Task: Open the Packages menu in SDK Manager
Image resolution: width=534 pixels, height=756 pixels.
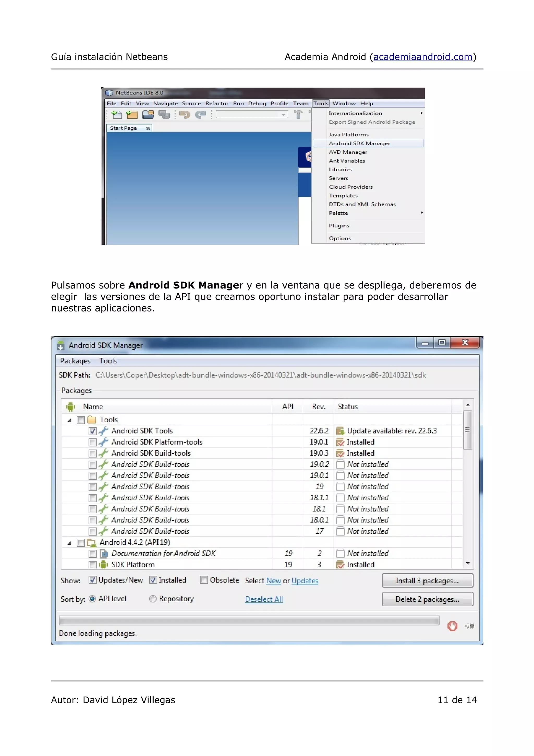Action: pyautogui.click(x=75, y=361)
